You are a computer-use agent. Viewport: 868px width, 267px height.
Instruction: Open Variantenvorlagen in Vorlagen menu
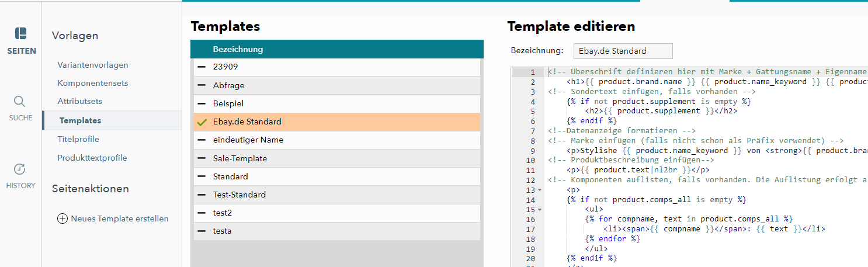point(93,65)
